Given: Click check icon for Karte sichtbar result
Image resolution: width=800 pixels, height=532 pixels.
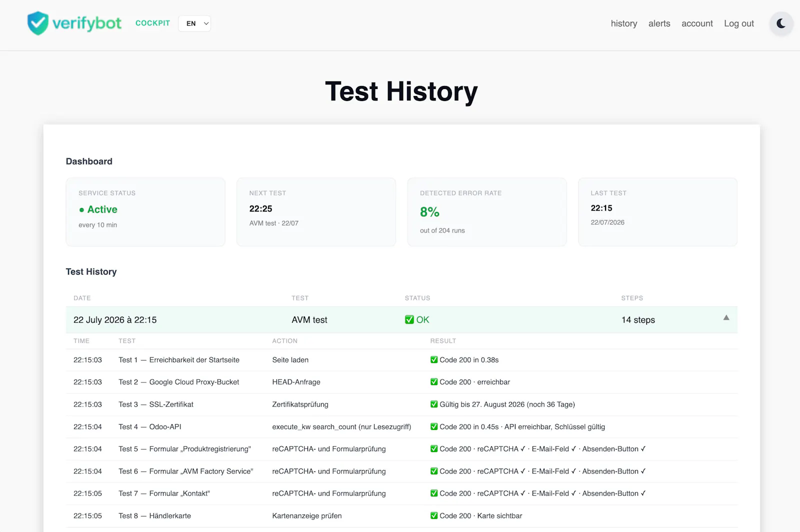Looking at the screenshot, I should (434, 515).
